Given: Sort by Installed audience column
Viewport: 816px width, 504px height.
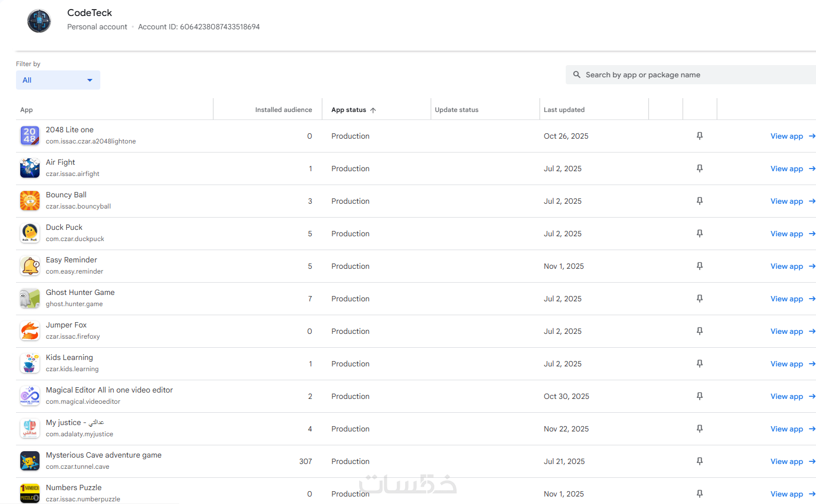Looking at the screenshot, I should (283, 110).
